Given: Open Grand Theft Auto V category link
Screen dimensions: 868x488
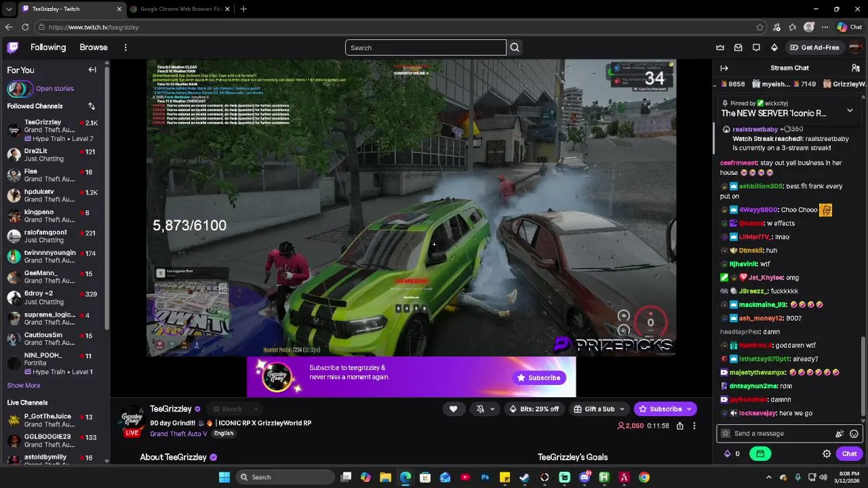Looking at the screenshot, I should coord(178,434).
